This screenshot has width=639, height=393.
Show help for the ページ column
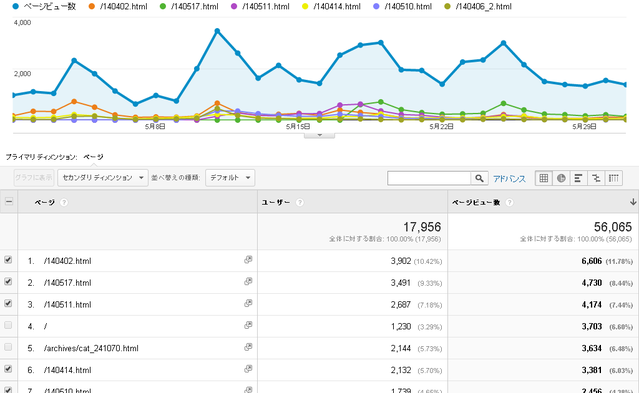tap(64, 202)
